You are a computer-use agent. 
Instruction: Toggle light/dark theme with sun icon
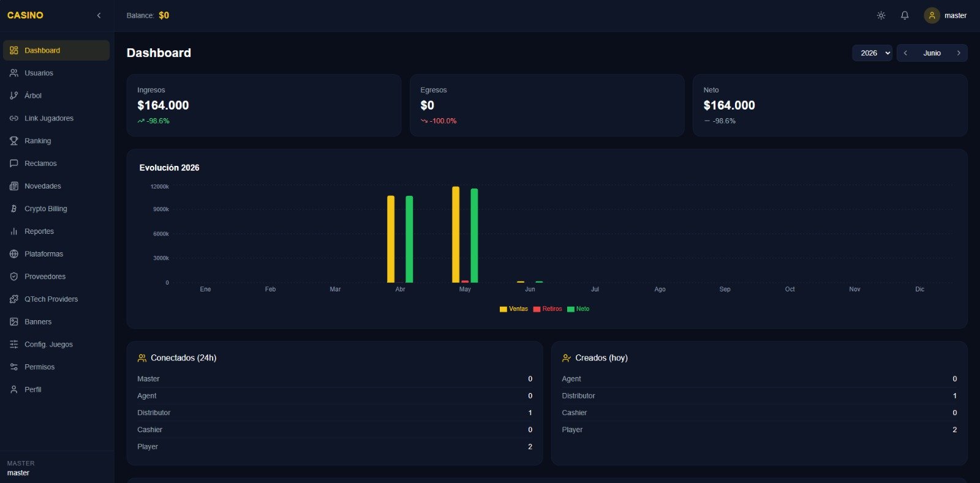(881, 15)
